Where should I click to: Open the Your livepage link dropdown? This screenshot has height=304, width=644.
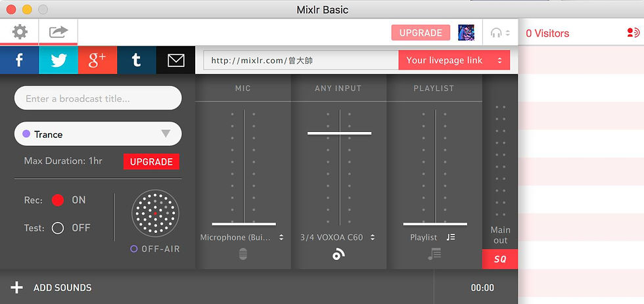click(454, 60)
